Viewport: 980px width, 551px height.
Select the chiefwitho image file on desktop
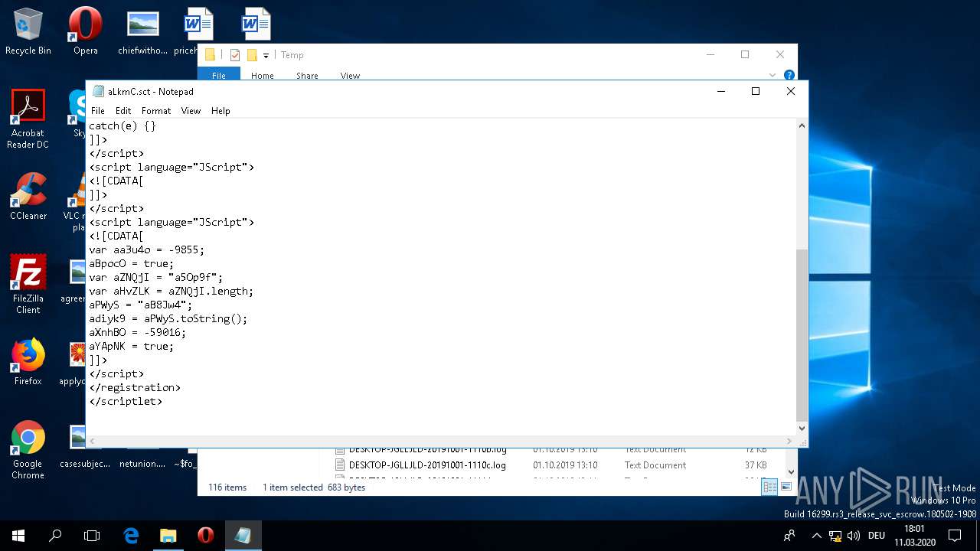pos(142,31)
